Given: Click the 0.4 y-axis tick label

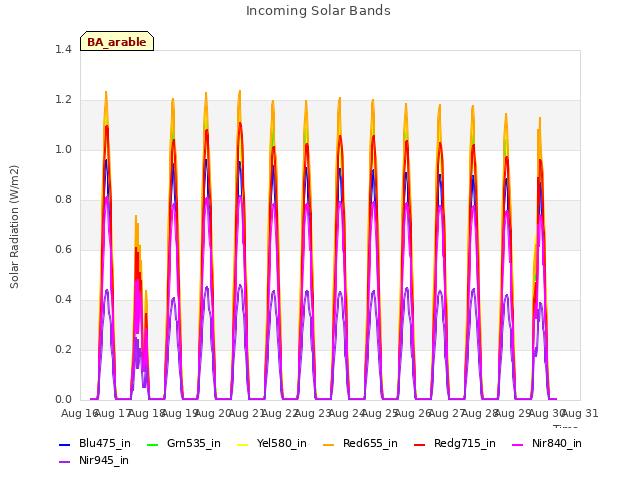Looking at the screenshot, I should [63, 300].
